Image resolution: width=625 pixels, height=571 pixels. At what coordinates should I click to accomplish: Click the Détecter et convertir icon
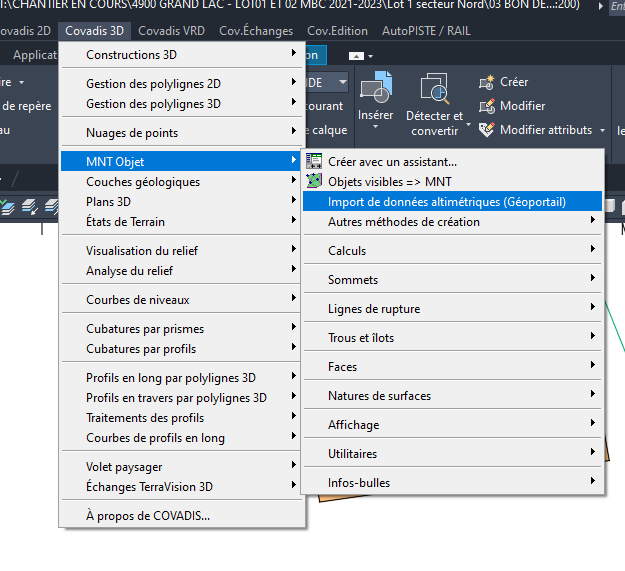coord(434,86)
